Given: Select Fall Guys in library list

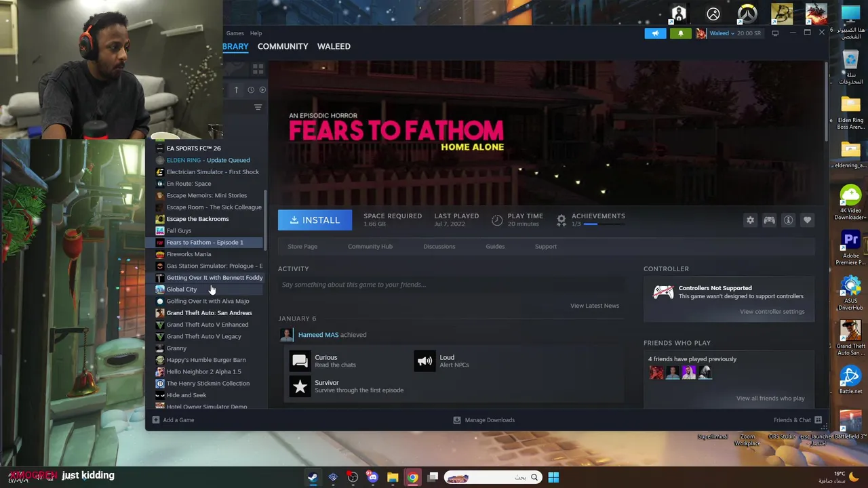Looking at the screenshot, I should pyautogui.click(x=209, y=230).
